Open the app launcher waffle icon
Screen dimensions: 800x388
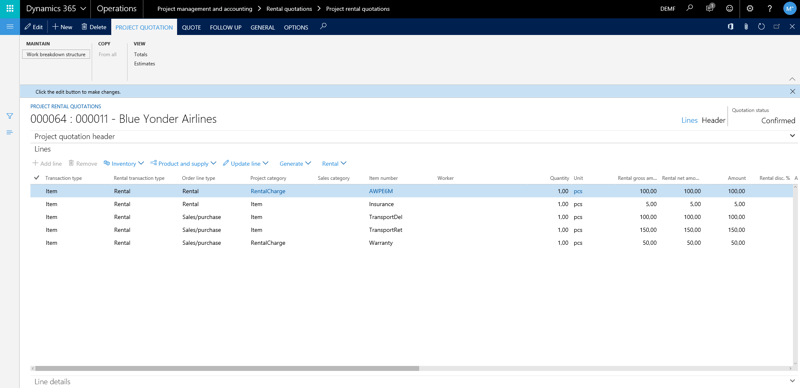10,9
